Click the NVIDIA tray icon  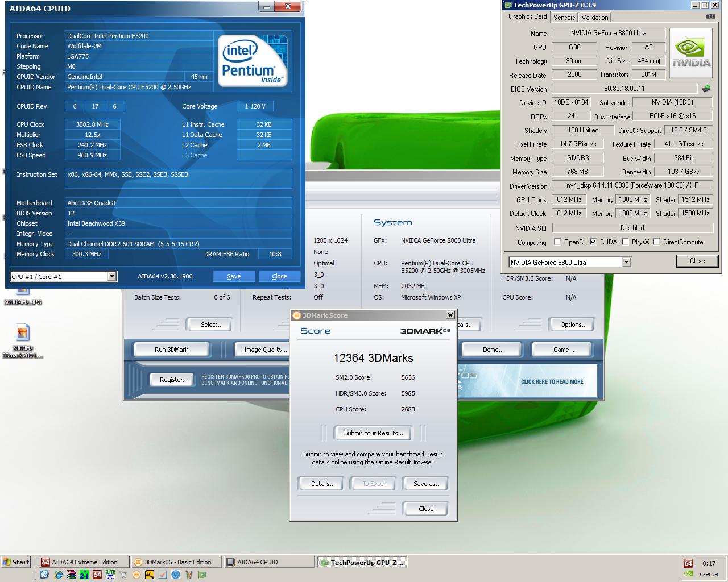[688, 574]
